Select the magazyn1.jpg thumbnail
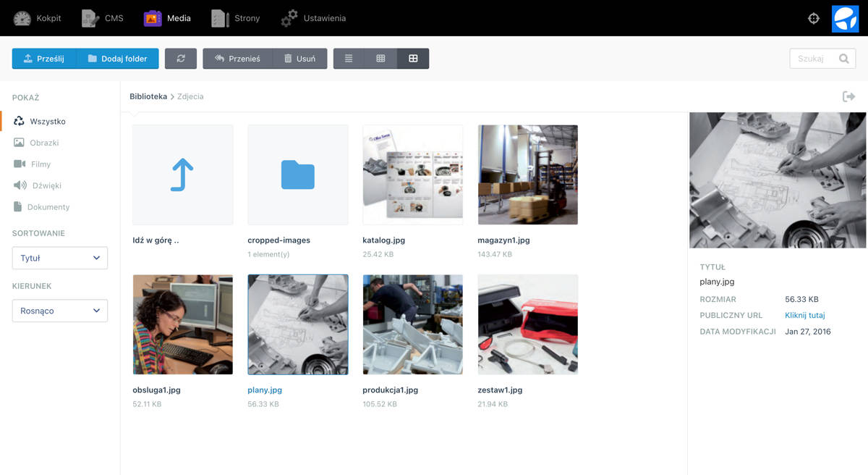This screenshot has height=475, width=868. pos(528,175)
